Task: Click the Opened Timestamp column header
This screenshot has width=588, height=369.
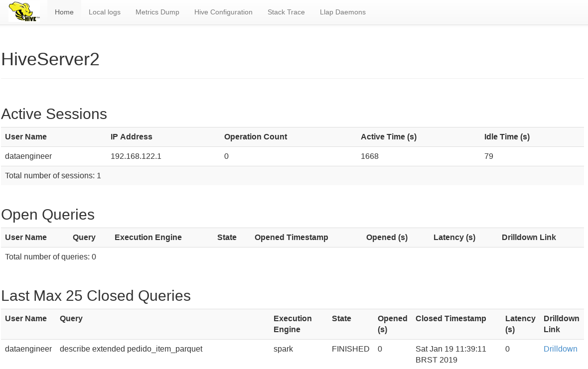Action: [292, 237]
